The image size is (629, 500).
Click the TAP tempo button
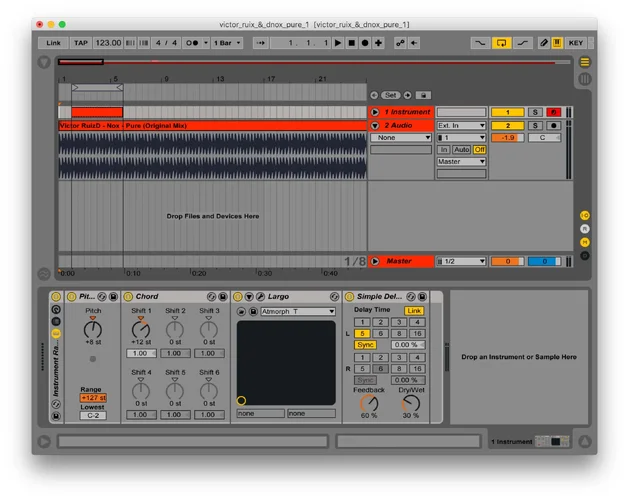click(x=81, y=43)
